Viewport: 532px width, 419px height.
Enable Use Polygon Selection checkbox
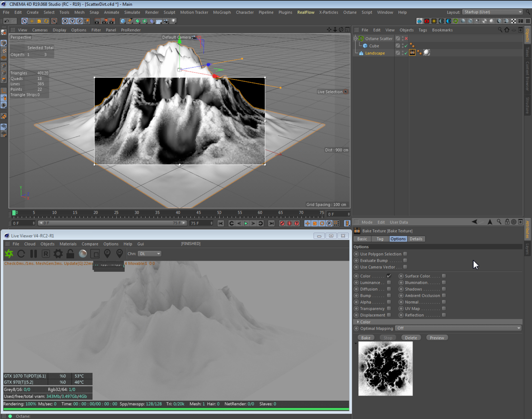point(405,254)
